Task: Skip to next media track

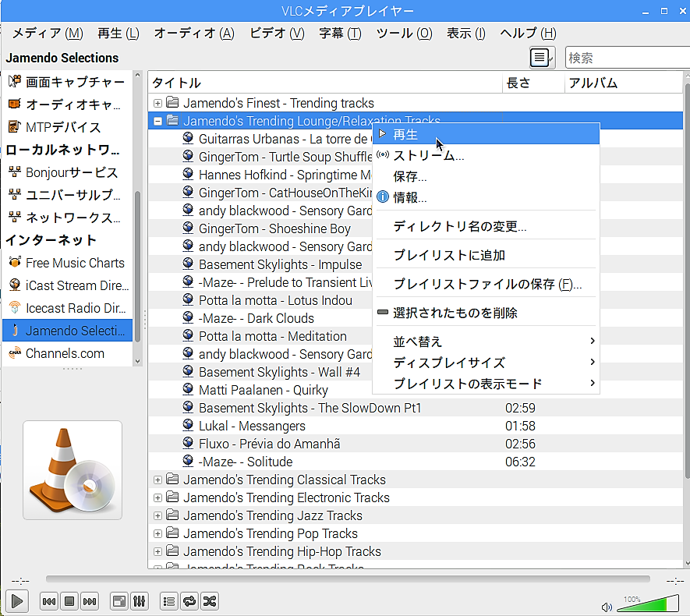Action: click(x=90, y=601)
